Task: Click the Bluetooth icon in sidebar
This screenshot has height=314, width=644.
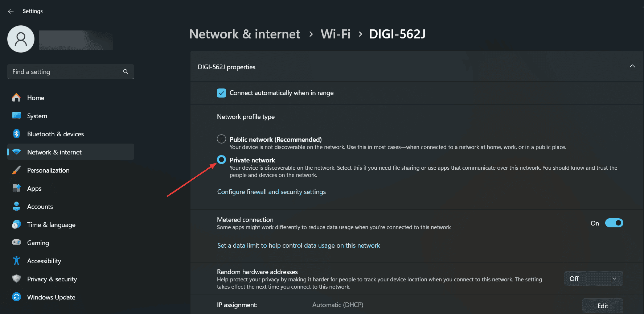Action: [x=16, y=134]
